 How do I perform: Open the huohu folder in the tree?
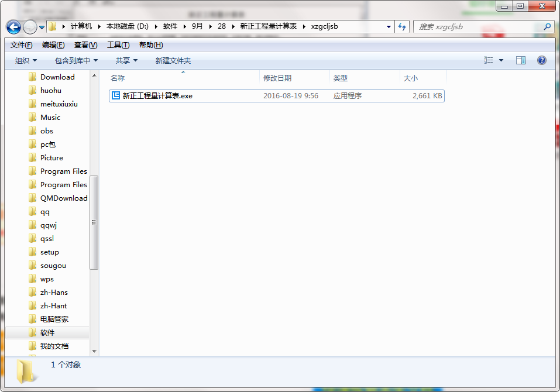coord(51,91)
